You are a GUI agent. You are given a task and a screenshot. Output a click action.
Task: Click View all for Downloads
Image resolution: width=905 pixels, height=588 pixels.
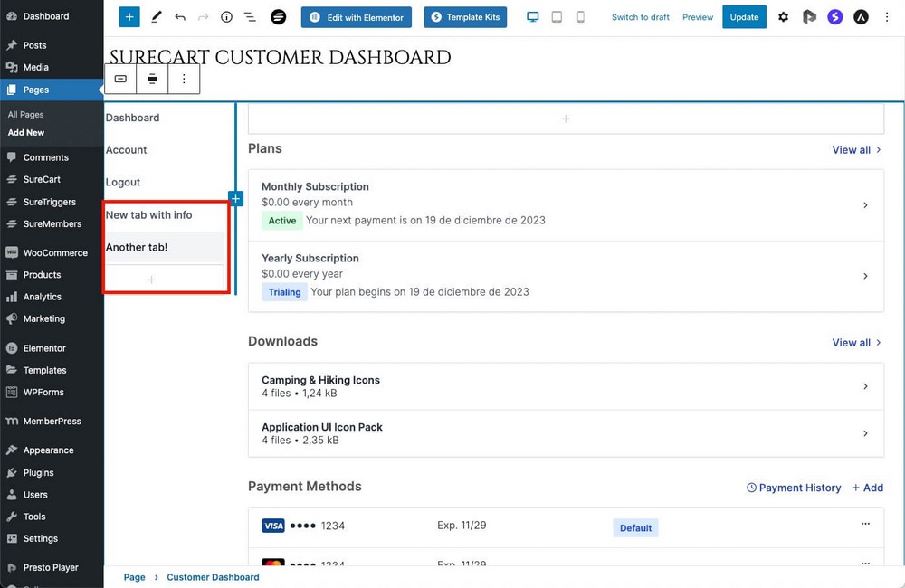(x=856, y=343)
